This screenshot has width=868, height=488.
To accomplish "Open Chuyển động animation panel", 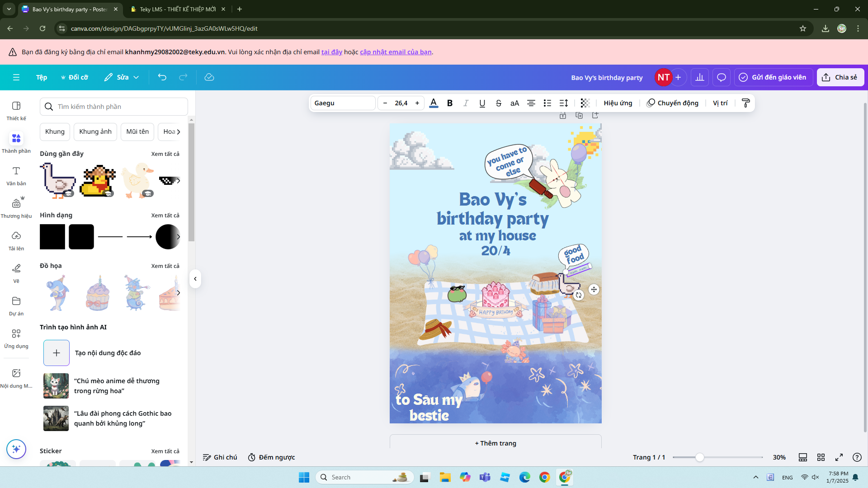I will tap(673, 103).
